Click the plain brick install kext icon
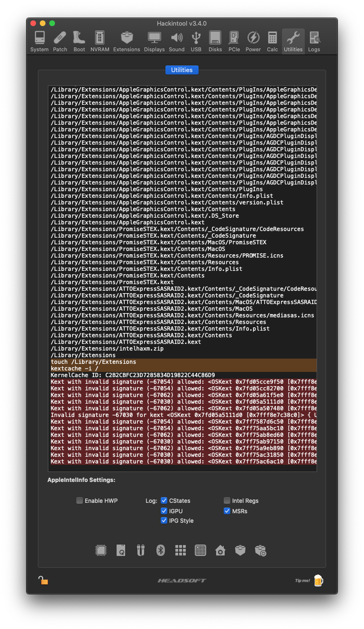 click(240, 550)
